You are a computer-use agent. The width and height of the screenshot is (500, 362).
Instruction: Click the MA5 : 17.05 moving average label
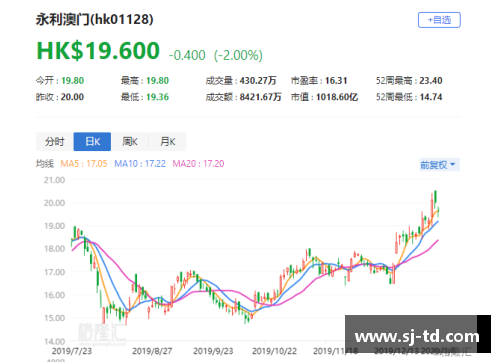click(84, 164)
